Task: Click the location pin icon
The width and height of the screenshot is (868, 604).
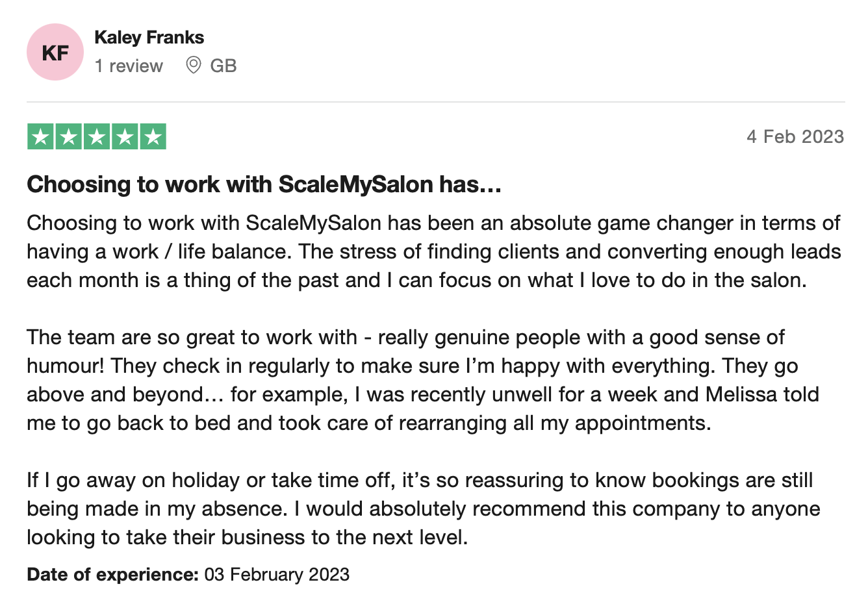Action: pyautogui.click(x=193, y=65)
